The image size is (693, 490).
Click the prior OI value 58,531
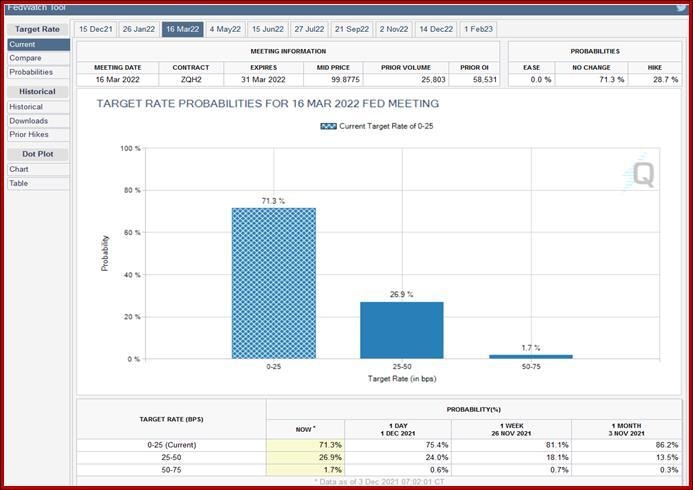485,80
